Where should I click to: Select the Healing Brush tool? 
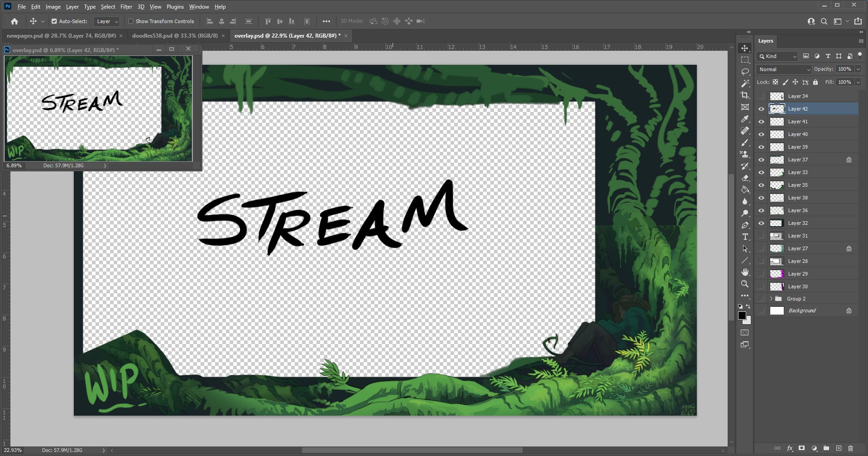pos(745,131)
